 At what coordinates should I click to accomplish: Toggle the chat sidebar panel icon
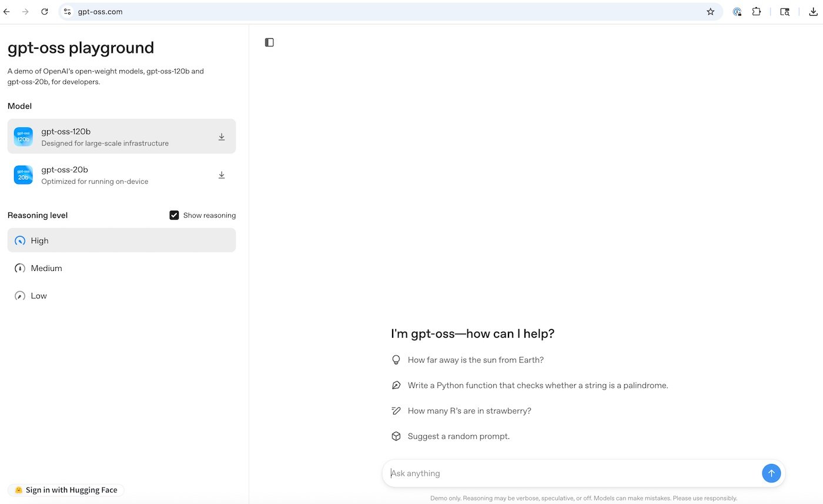point(269,42)
